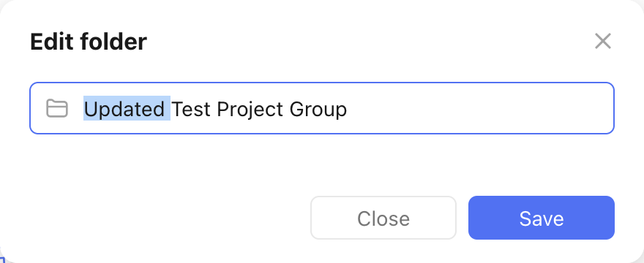
Task: Place cursor in the word "Test"
Action: click(x=192, y=109)
